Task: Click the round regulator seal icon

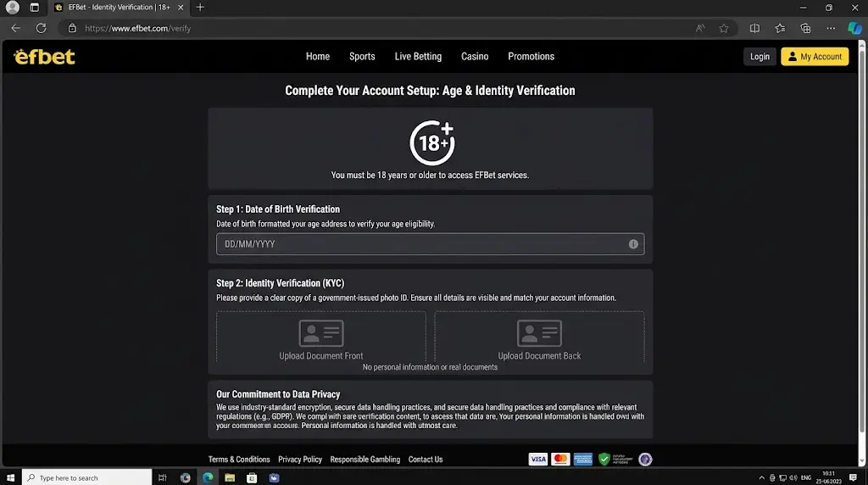Action: [x=645, y=459]
